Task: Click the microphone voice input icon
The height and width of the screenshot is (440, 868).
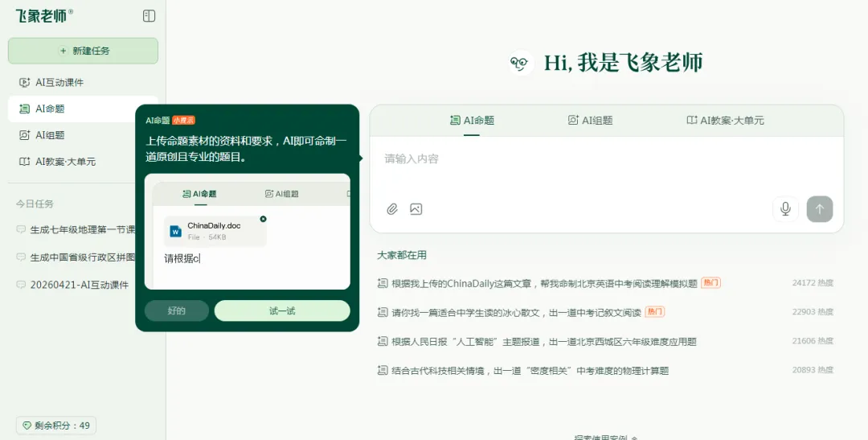Action: pyautogui.click(x=785, y=209)
